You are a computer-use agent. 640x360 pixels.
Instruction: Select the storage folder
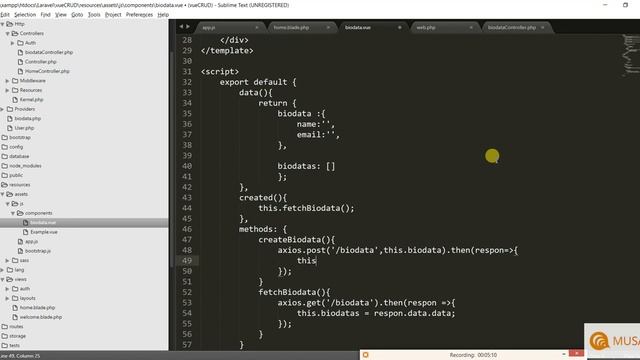[x=17, y=336]
